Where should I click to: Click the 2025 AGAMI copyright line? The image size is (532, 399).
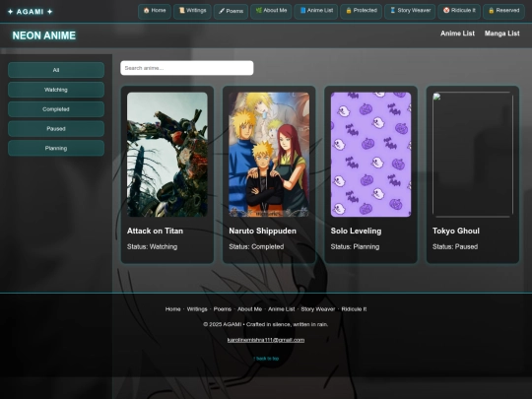tap(266, 324)
